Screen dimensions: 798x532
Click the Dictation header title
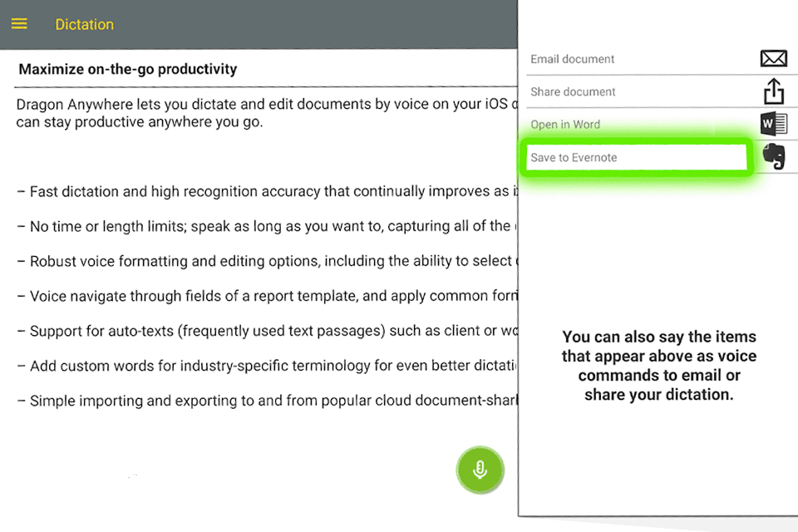click(85, 24)
